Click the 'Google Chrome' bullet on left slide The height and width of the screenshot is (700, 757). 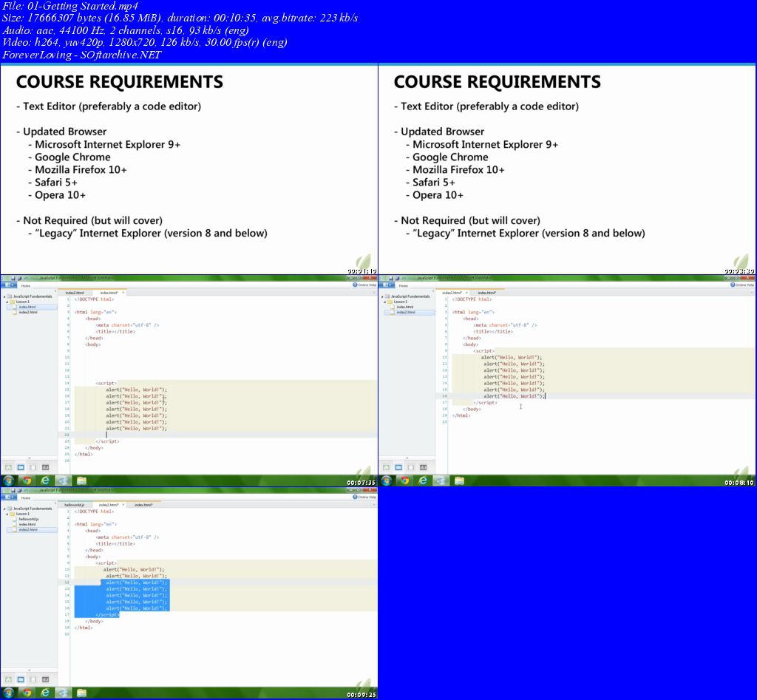(72, 157)
